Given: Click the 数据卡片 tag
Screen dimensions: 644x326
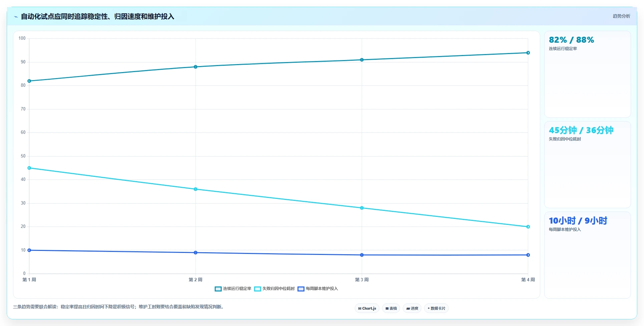Looking at the screenshot, I should pos(436,308).
